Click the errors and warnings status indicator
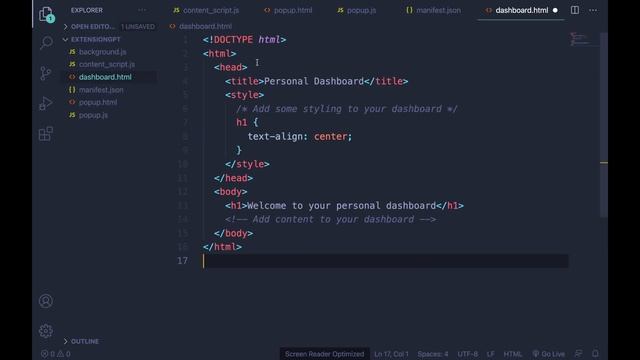This screenshot has height=360, width=640. pos(56,354)
